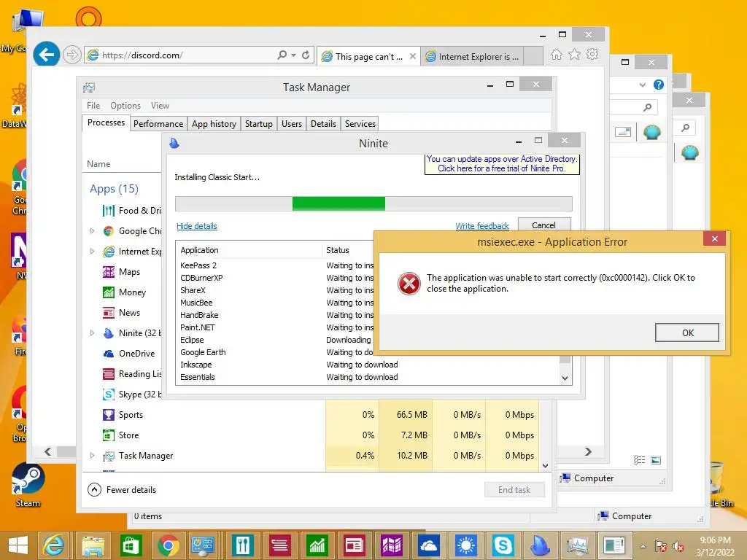
Task: Open the Write feedback link in Ninite
Action: coord(481,226)
